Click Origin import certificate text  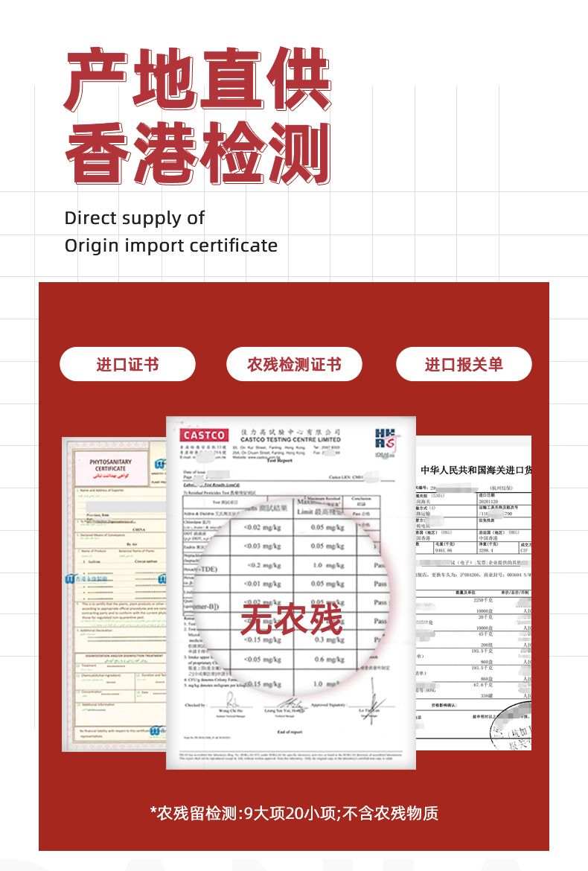[x=171, y=246]
